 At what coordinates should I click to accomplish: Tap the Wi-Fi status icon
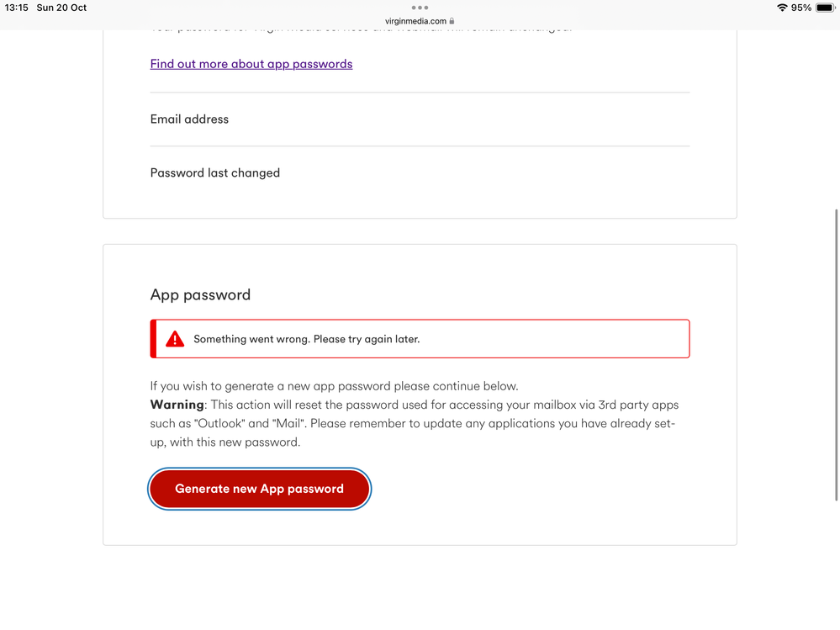(782, 8)
